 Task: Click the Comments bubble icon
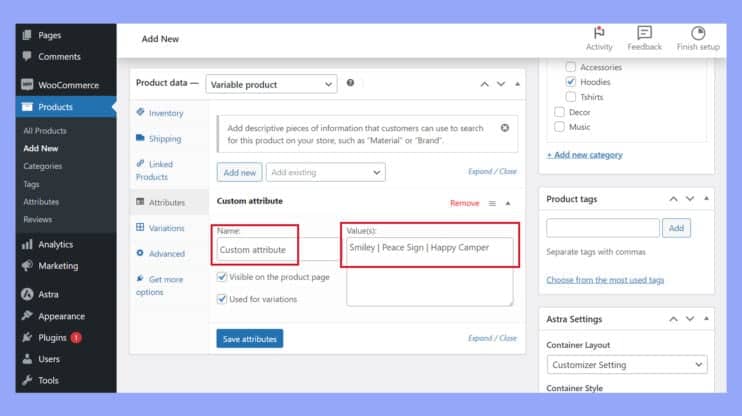click(x=27, y=56)
